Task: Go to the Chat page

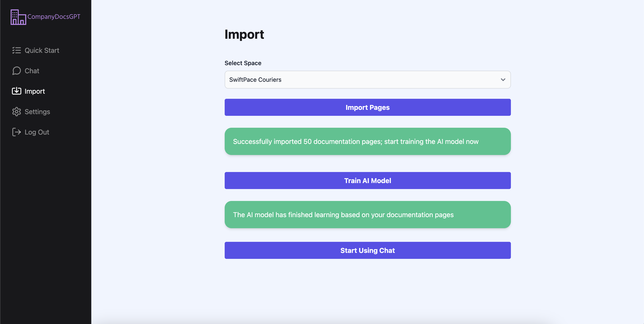Action: (x=32, y=71)
